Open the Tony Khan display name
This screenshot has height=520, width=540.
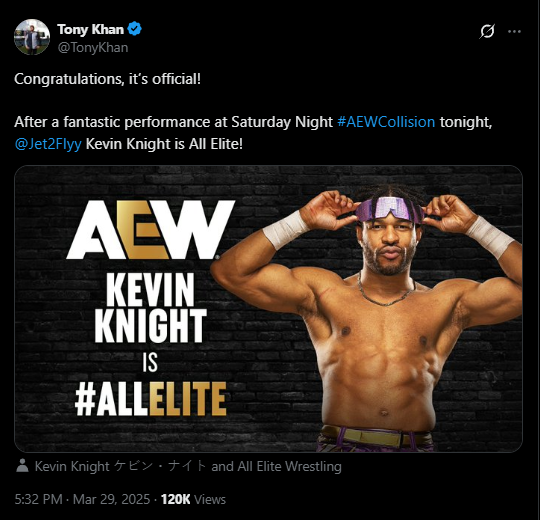coord(90,29)
